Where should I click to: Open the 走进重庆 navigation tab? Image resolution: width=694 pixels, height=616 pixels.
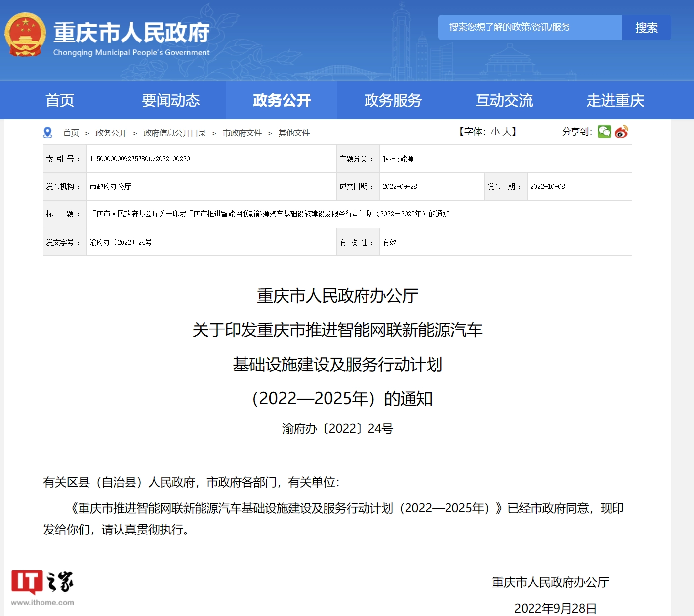pos(615,100)
